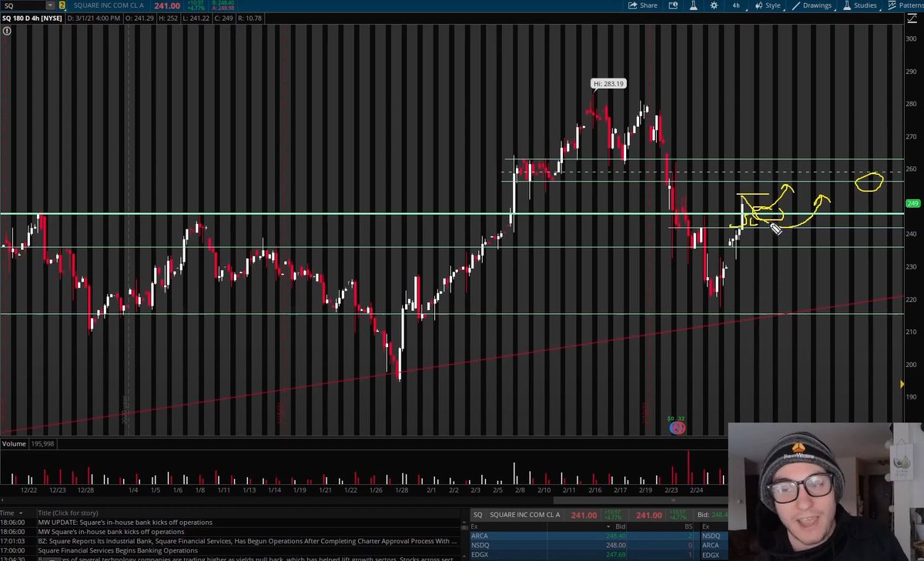Image resolution: width=924 pixels, height=561 pixels.
Task: Open the Patterns menu
Action: point(904,5)
